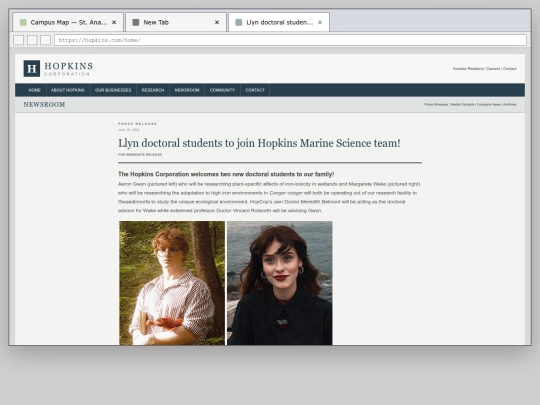Open the Contact item in navigation bar

[x=255, y=90]
